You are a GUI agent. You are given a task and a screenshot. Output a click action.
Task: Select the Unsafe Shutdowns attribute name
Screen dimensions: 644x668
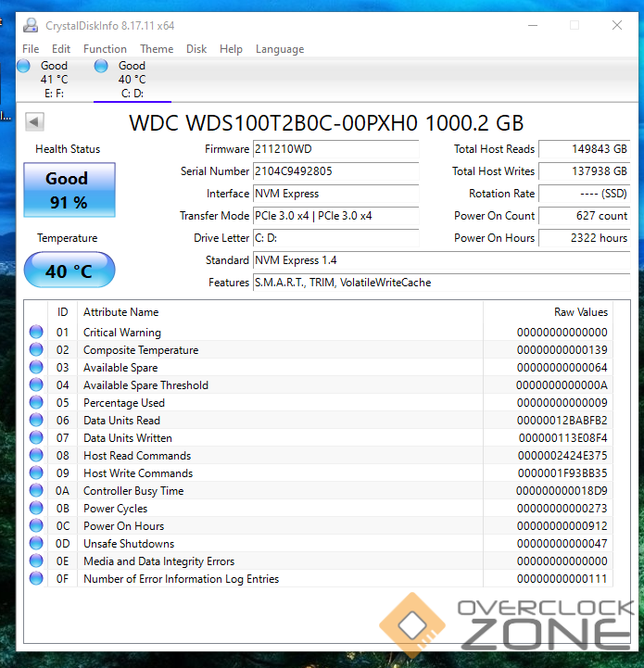(129, 544)
